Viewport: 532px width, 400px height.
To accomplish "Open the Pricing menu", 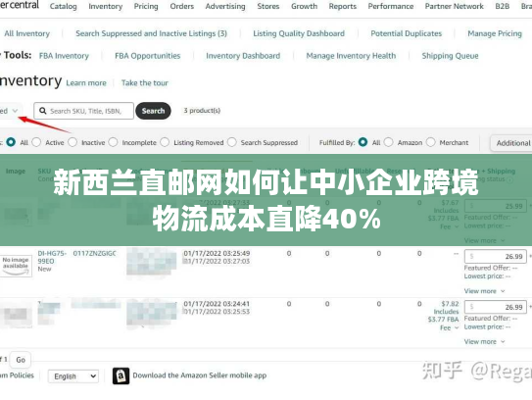I will point(146,7).
